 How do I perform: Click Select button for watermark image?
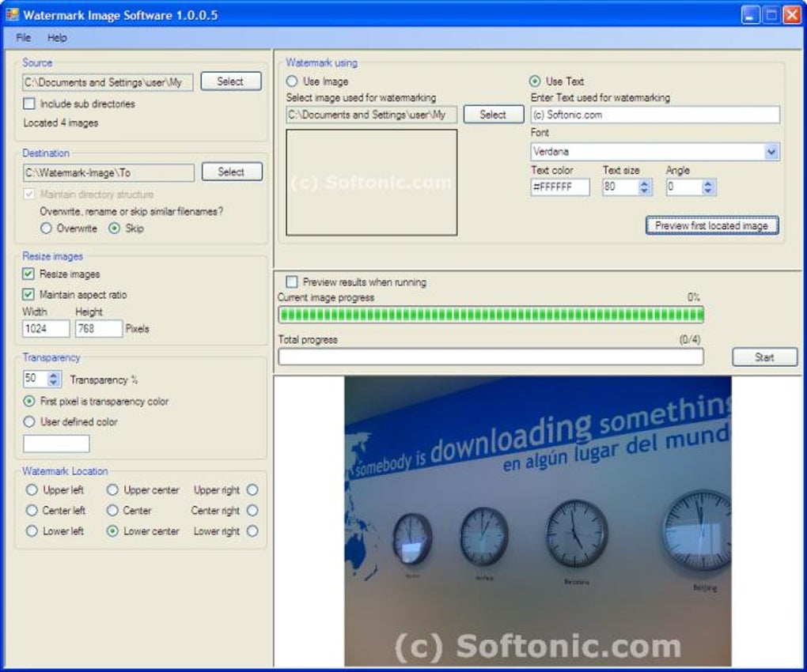pyautogui.click(x=493, y=115)
